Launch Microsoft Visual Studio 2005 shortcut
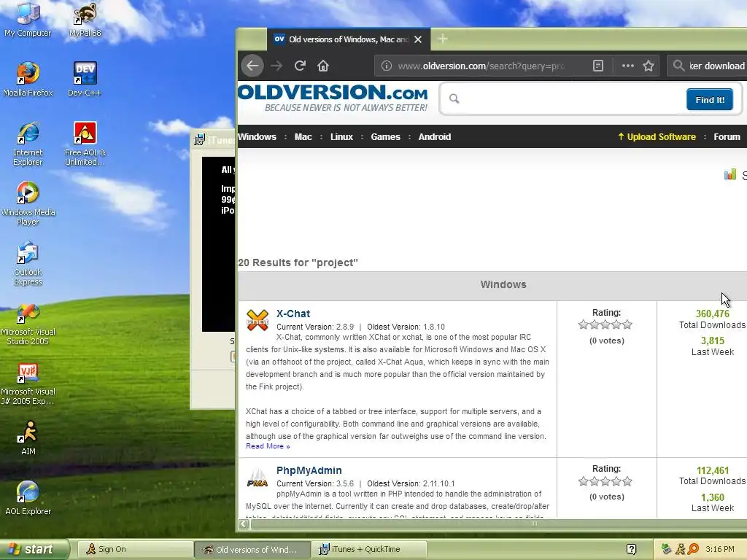 point(28,324)
